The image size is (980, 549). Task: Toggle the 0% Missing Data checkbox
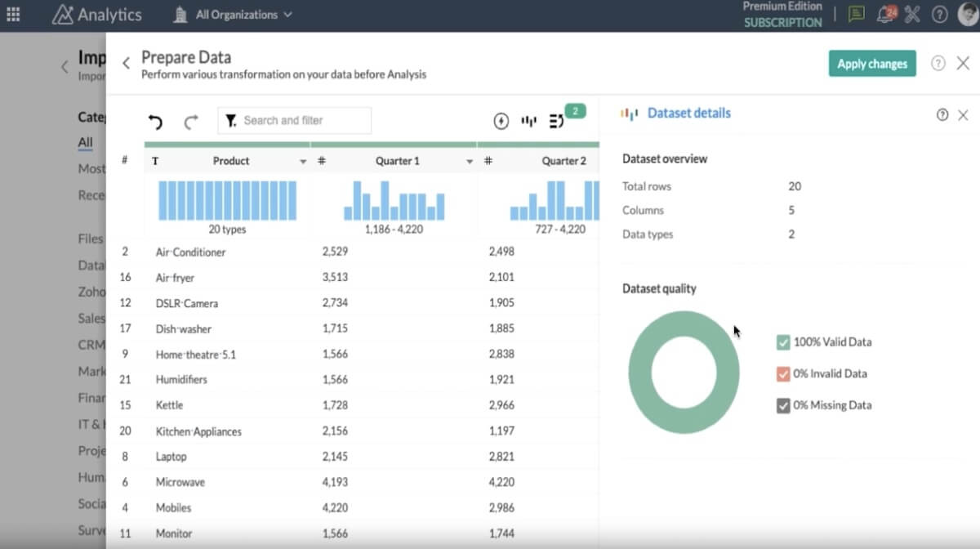[783, 405]
